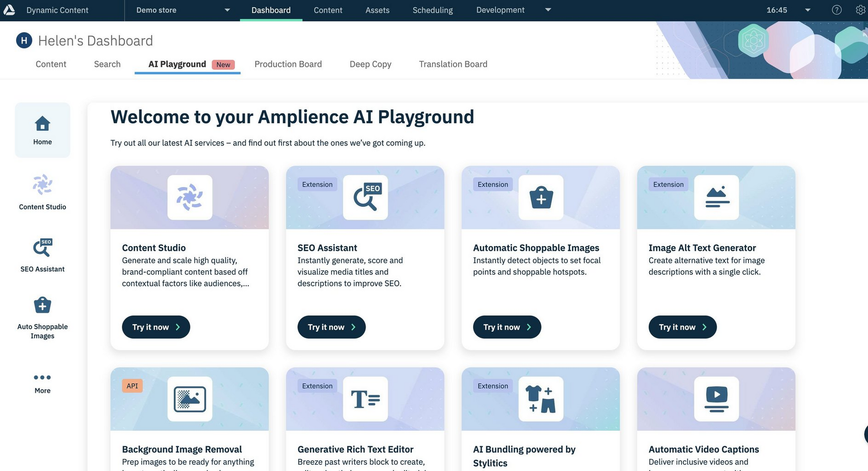Open SEO Assistant from the sidebar
The width and height of the screenshot is (868, 471).
click(42, 255)
